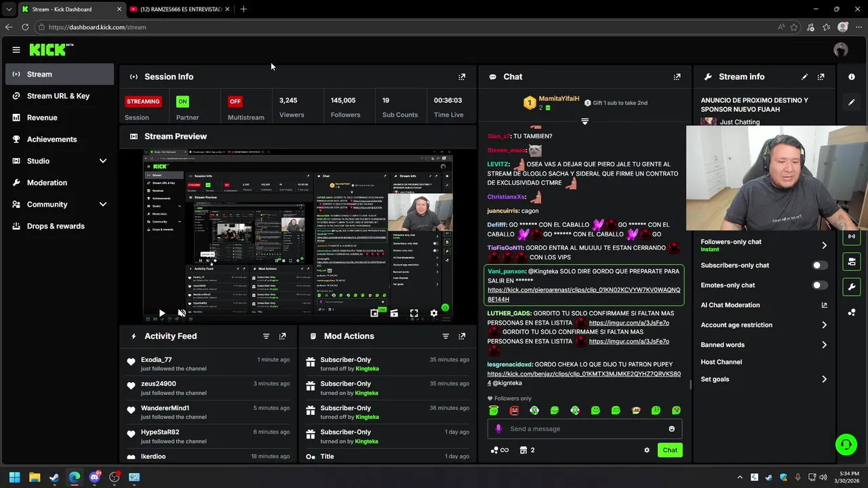Toggle Subscribers-only chat
Viewport: 868px width, 488px height.
click(820, 265)
